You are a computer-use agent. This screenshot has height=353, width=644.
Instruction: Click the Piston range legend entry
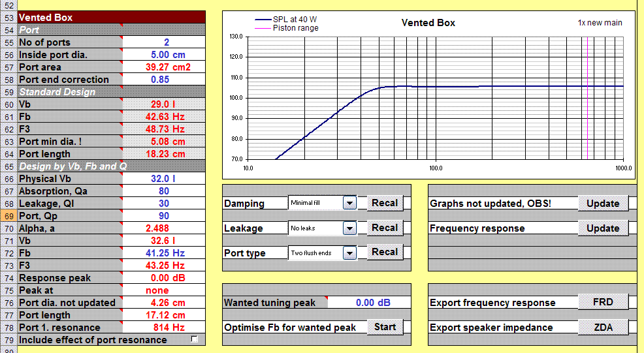(x=287, y=28)
